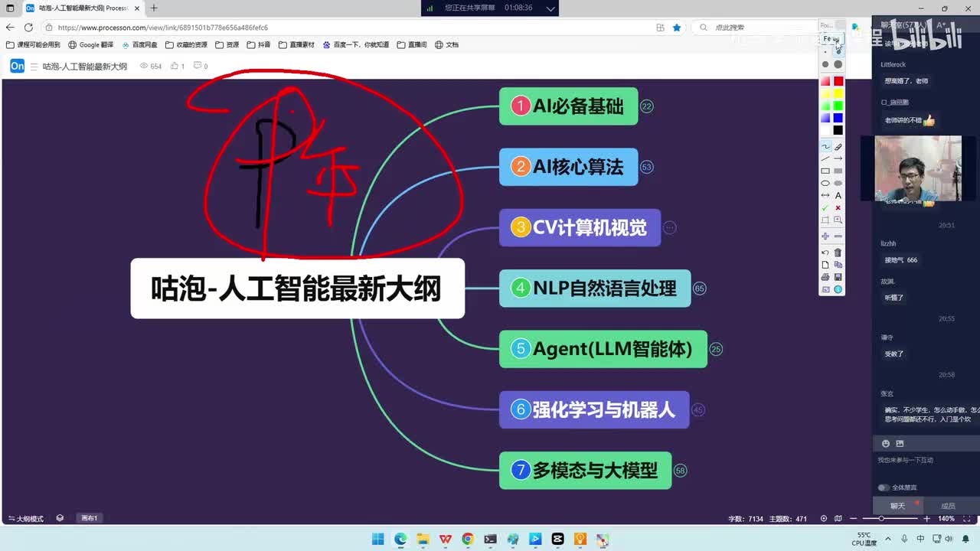Click the thumbs-up like icon
Screen dimensions: 980x551
click(x=175, y=67)
